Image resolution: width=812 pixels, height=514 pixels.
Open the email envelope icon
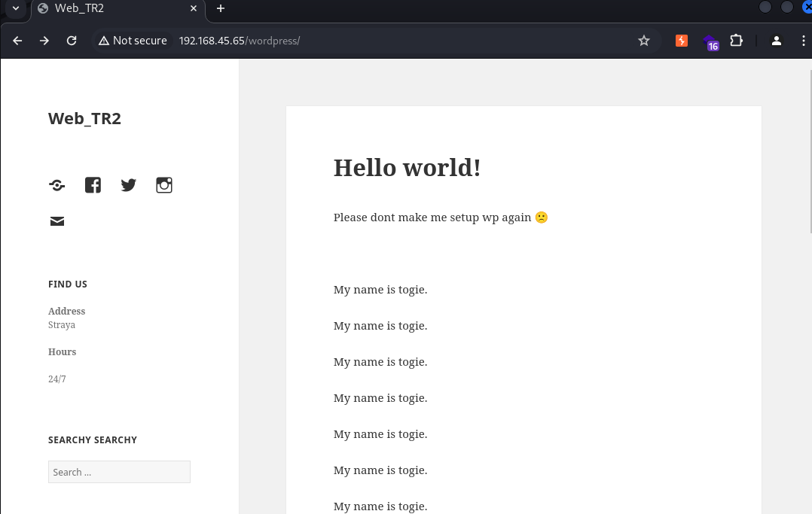point(57,221)
